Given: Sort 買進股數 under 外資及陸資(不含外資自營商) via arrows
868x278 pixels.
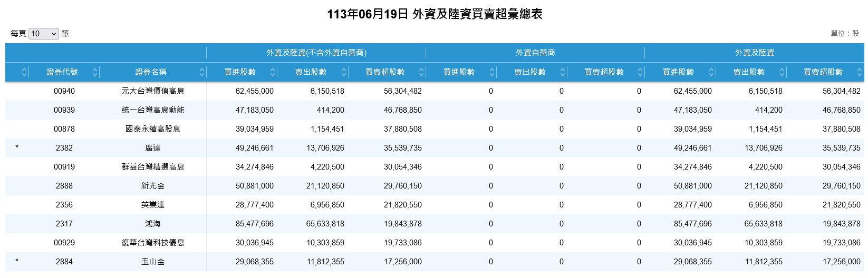Looking at the screenshot, I should pyautogui.click(x=273, y=72).
